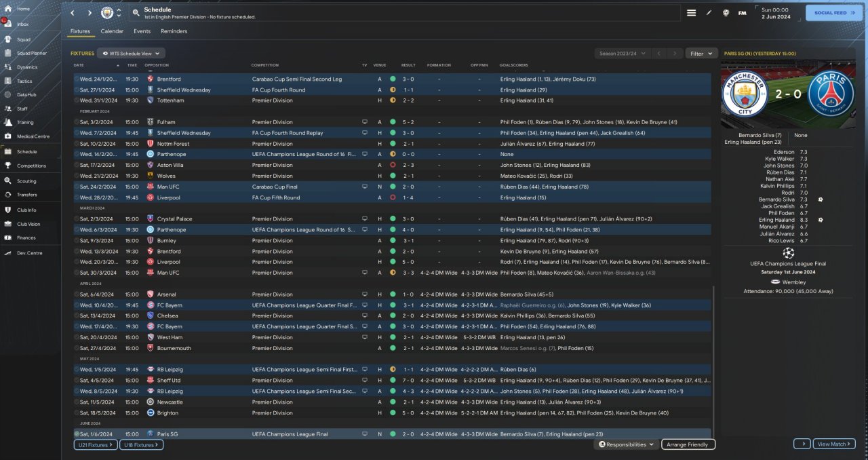The height and width of the screenshot is (460, 868).
Task: Toggle the Paris SG fixture row selector
Action: pos(77,434)
